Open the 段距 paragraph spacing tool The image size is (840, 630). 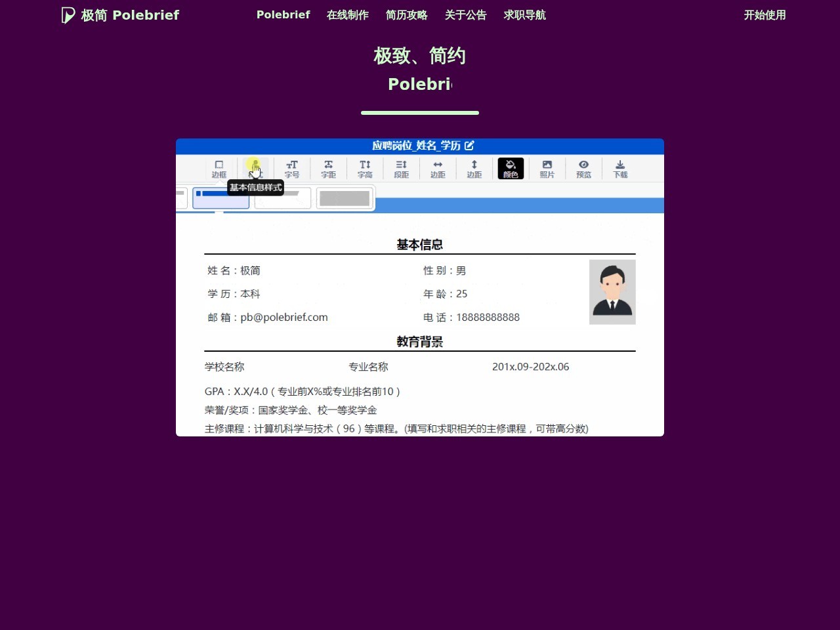pos(401,169)
